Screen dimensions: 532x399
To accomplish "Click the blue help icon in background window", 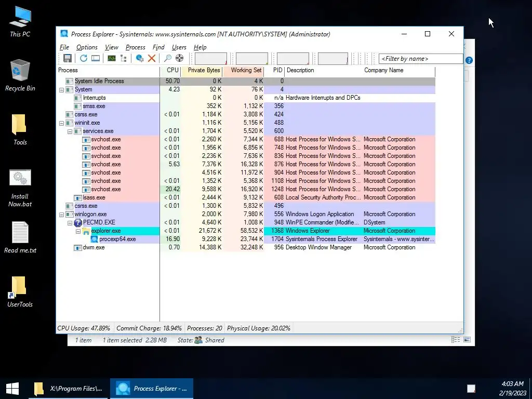I will tap(469, 60).
